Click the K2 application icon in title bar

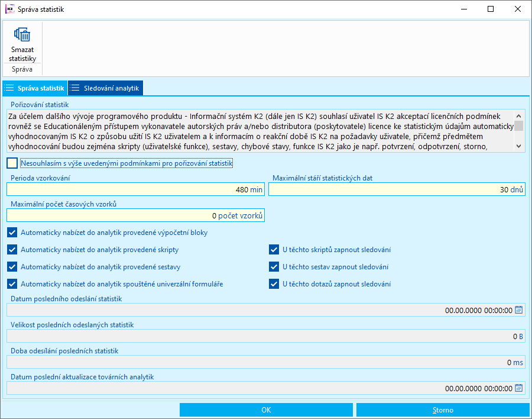pyautogui.click(x=10, y=9)
